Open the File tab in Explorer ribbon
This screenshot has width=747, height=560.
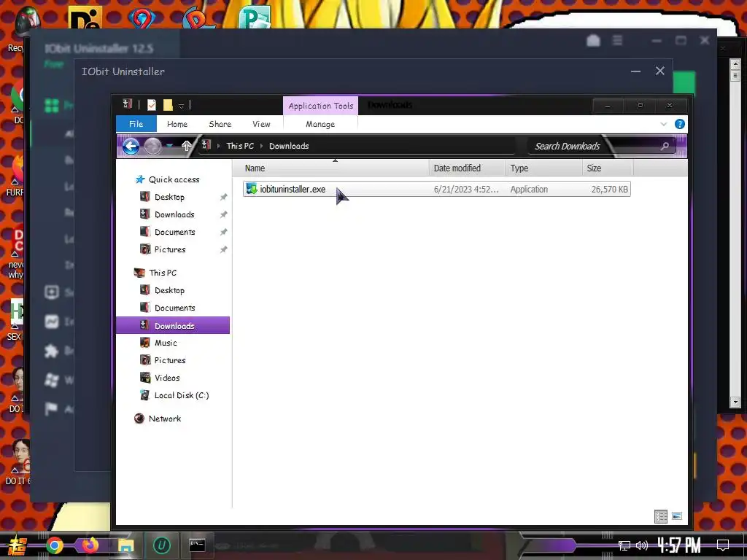coord(136,124)
